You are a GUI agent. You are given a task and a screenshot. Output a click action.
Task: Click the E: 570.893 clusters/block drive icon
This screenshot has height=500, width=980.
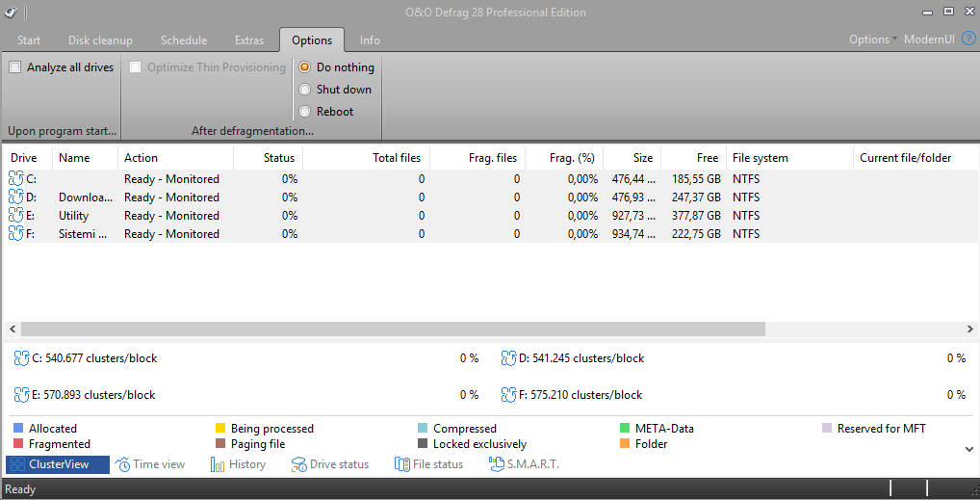(x=21, y=395)
